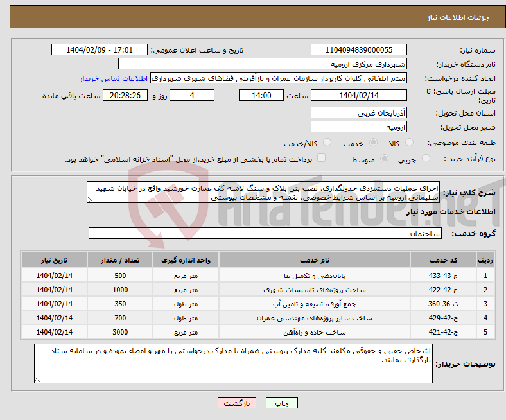This screenshot has width=506, height=420.
Task: Click the resize handle of description textbox
Action: [90, 200]
